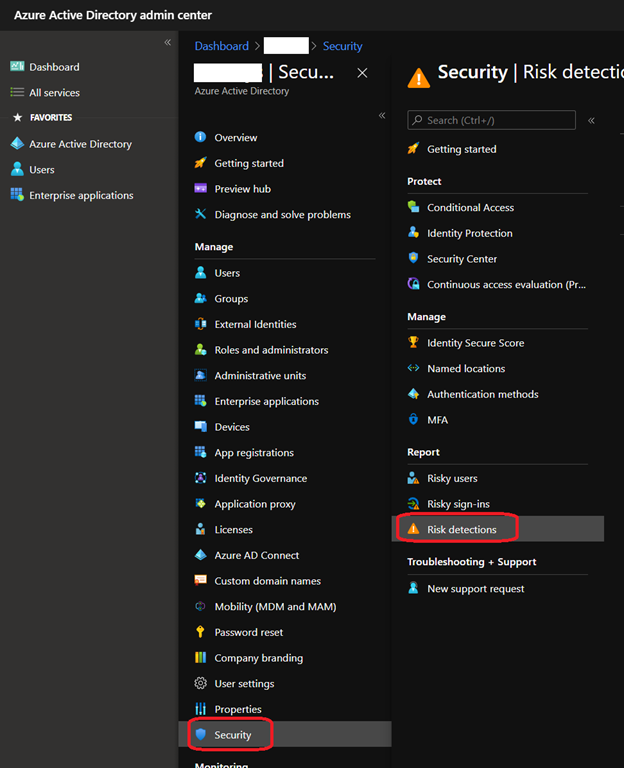The image size is (624, 768).
Task: Click the Identity Secure Score trophy icon
Action: [414, 343]
